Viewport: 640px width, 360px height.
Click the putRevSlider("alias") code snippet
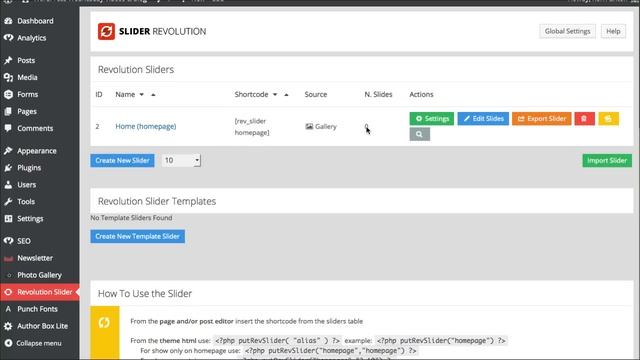(x=278, y=340)
